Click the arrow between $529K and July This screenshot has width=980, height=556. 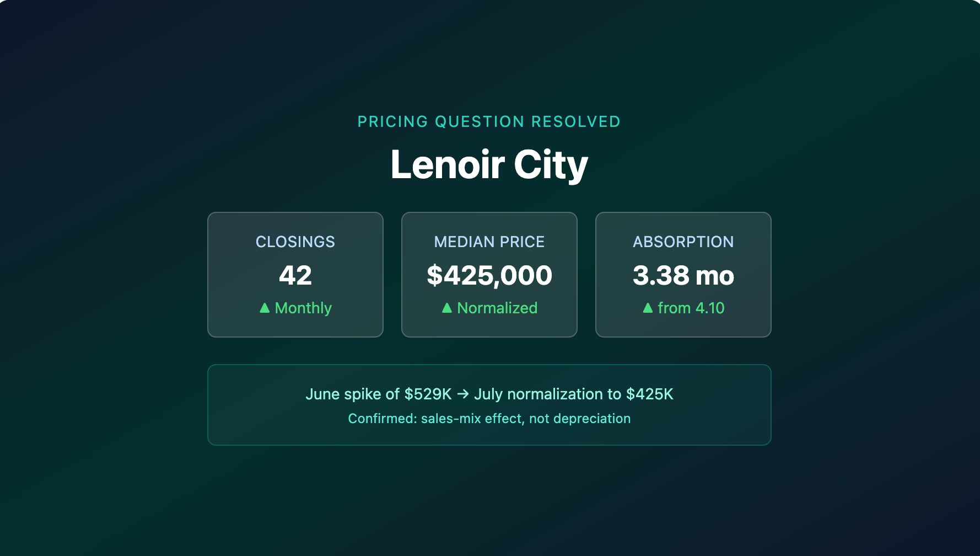click(x=463, y=394)
